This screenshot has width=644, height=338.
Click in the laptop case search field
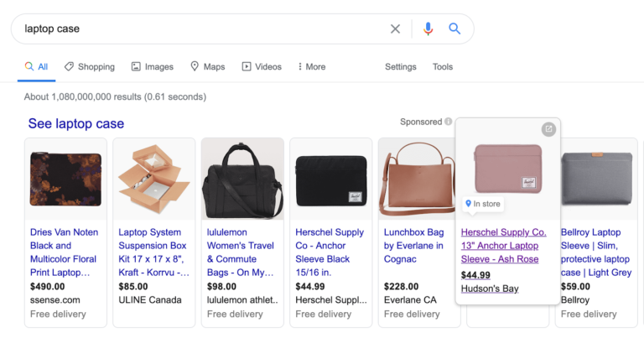pos(201,29)
